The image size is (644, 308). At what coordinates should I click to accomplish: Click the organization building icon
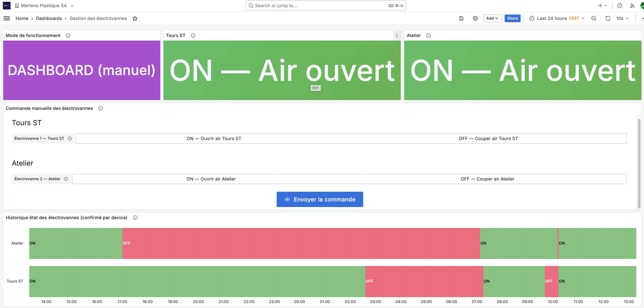[x=17, y=5]
